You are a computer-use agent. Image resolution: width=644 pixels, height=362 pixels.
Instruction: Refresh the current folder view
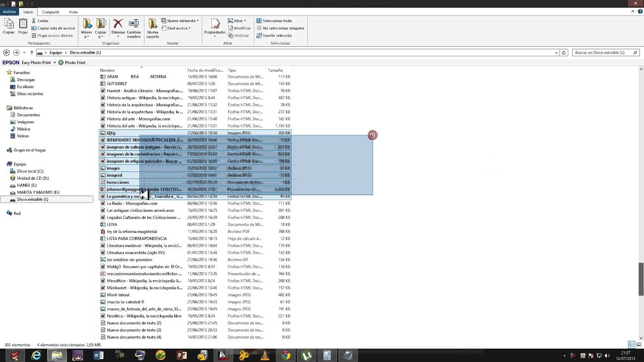click(563, 52)
